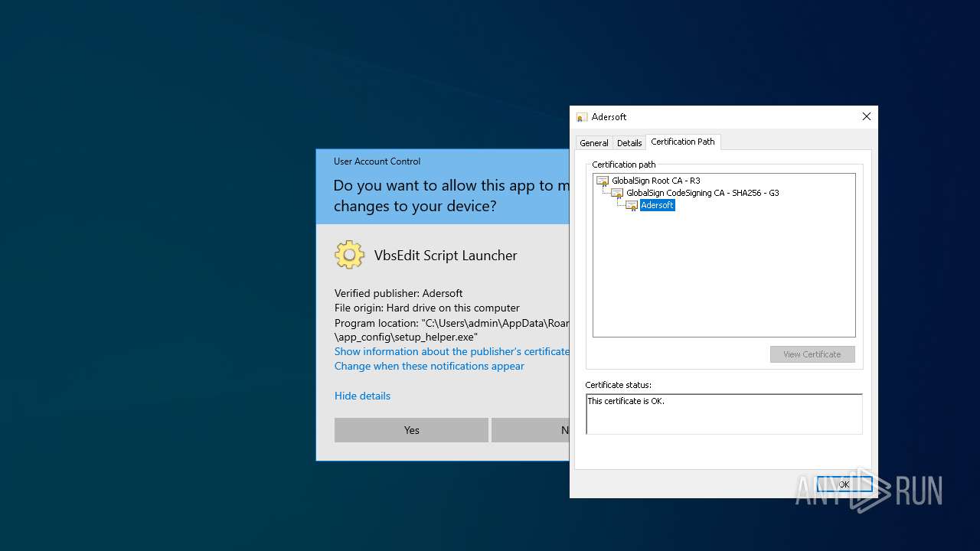Click the GlobalSign CodeSigning CA certificate icon

coord(617,194)
